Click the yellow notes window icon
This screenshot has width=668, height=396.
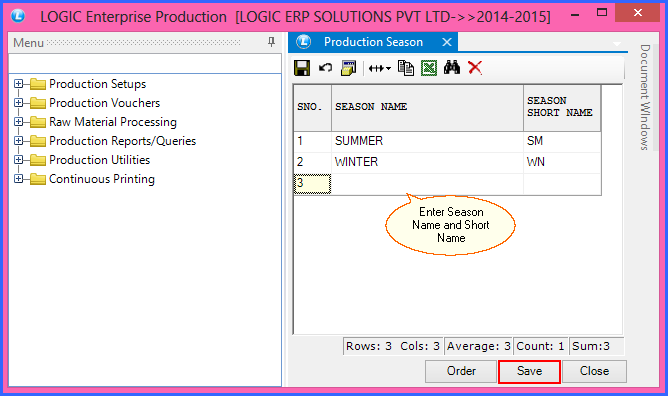tap(348, 68)
